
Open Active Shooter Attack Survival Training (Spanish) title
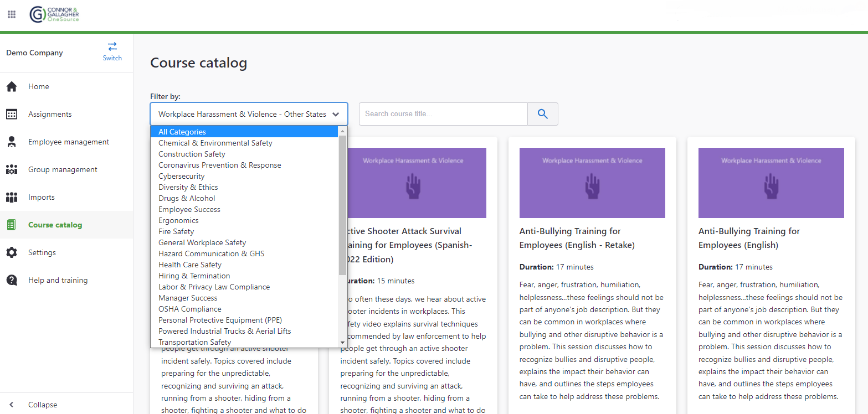coord(408,245)
